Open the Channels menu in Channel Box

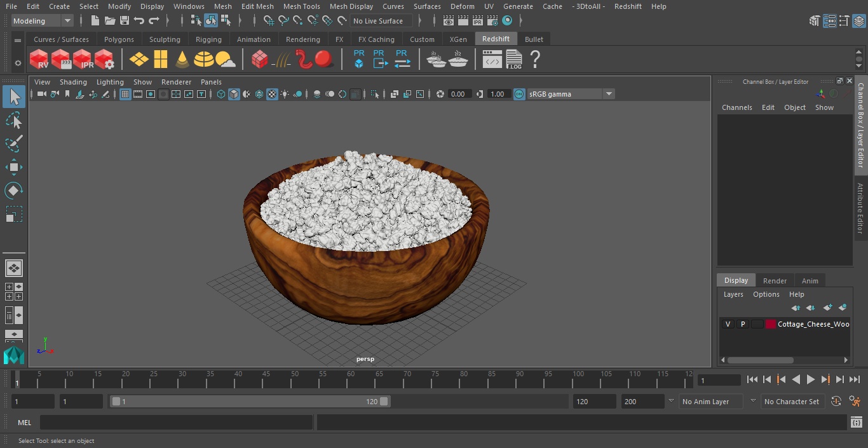pos(736,107)
